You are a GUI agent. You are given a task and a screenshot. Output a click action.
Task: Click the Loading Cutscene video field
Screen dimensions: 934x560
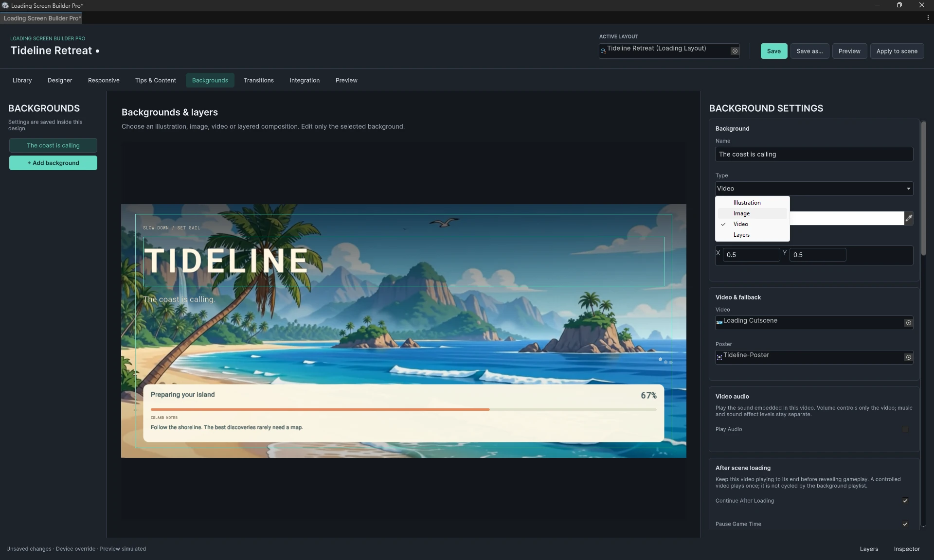click(814, 323)
